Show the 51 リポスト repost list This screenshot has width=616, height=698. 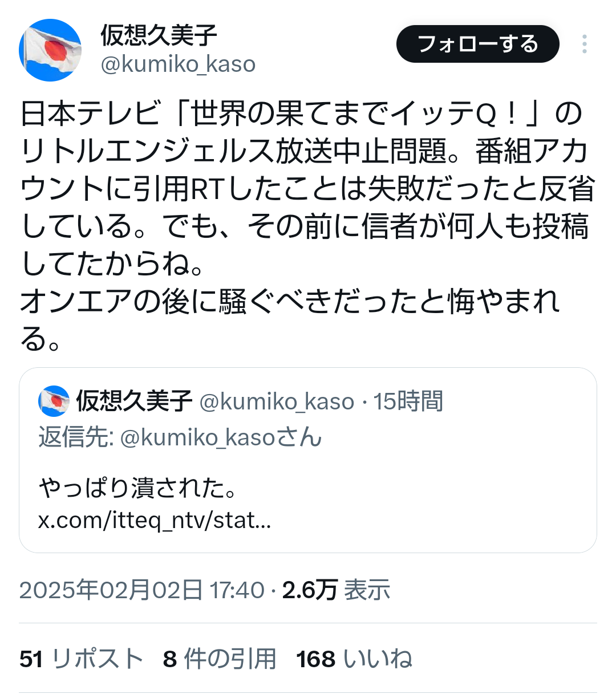click(x=81, y=659)
